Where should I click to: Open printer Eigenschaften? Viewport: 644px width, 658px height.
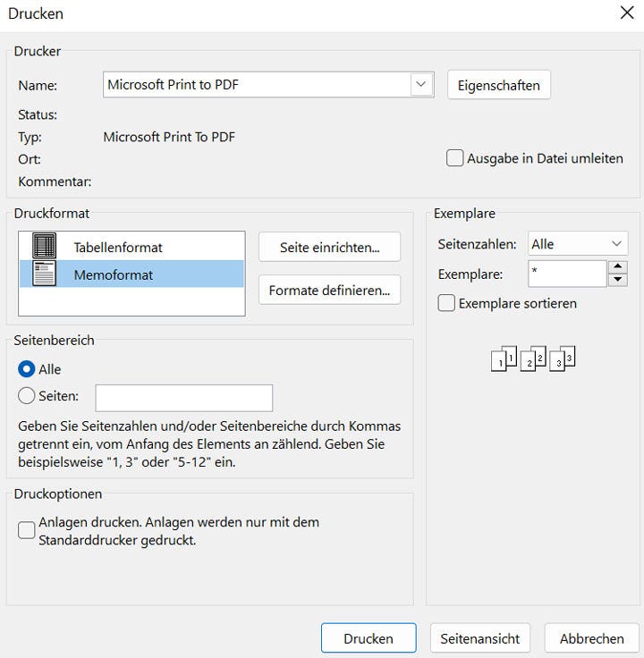pyautogui.click(x=498, y=85)
